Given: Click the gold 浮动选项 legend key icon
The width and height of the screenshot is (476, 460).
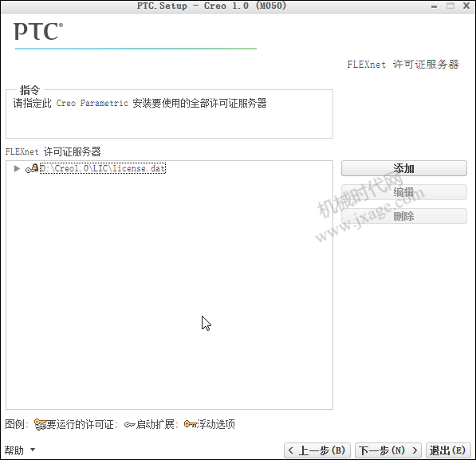Looking at the screenshot, I should coord(191,424).
